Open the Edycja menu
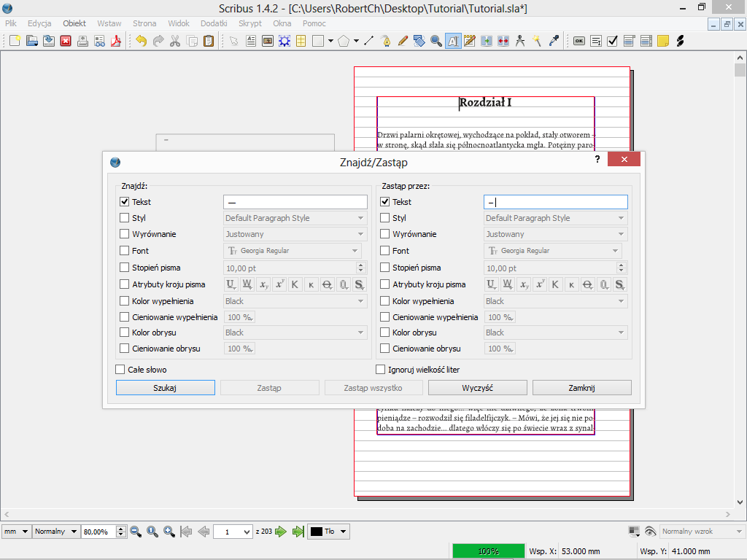 [39, 23]
